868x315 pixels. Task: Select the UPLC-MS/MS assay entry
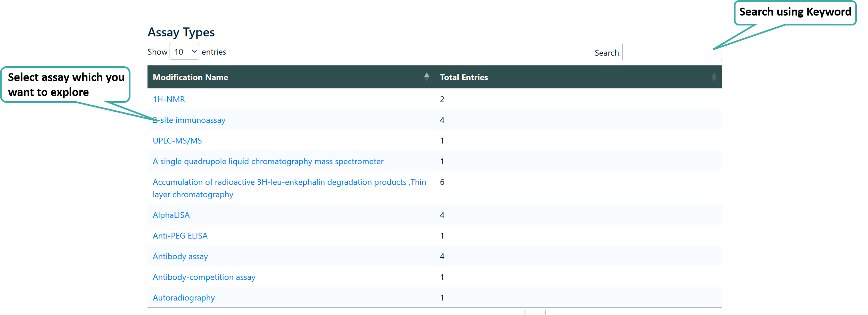point(177,141)
